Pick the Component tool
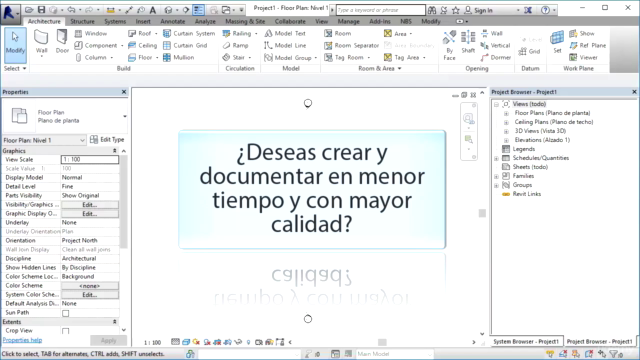Viewport: 640px width, 360px height. [97, 45]
